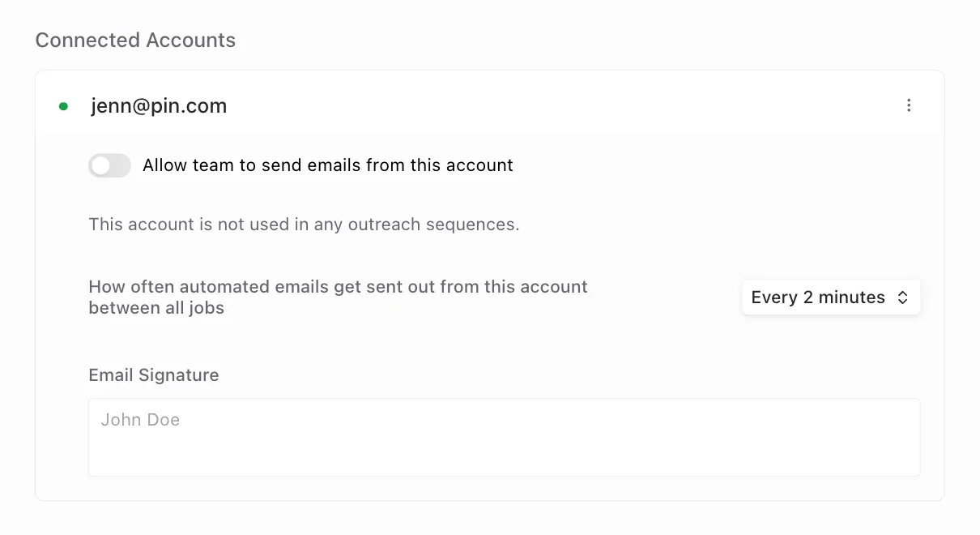Expand the send interval combo box

(x=831, y=297)
